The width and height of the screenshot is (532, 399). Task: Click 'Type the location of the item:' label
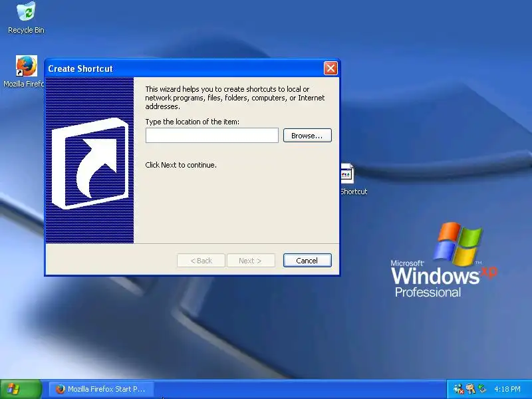(x=192, y=122)
